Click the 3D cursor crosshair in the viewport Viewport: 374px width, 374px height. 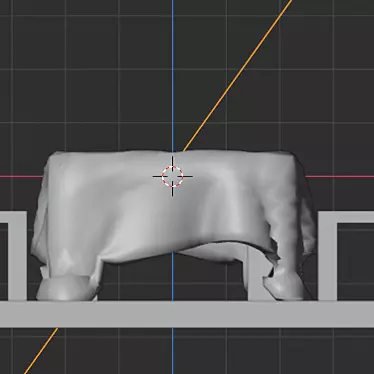point(172,176)
